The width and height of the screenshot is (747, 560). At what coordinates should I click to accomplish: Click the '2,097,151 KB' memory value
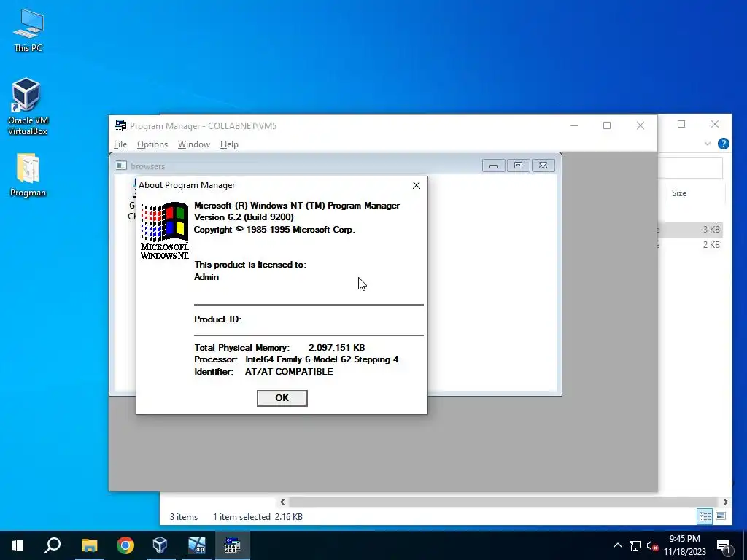click(337, 348)
